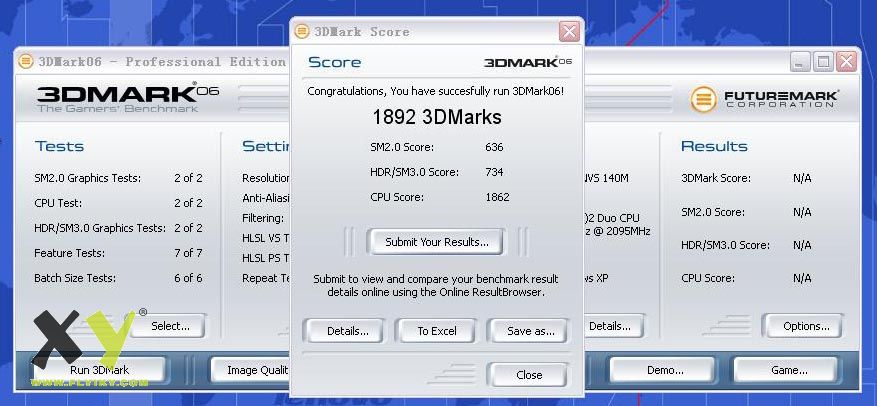Click SM2.0 Graphics Tests label in Tests
The height and width of the screenshot is (406, 877).
point(88,178)
